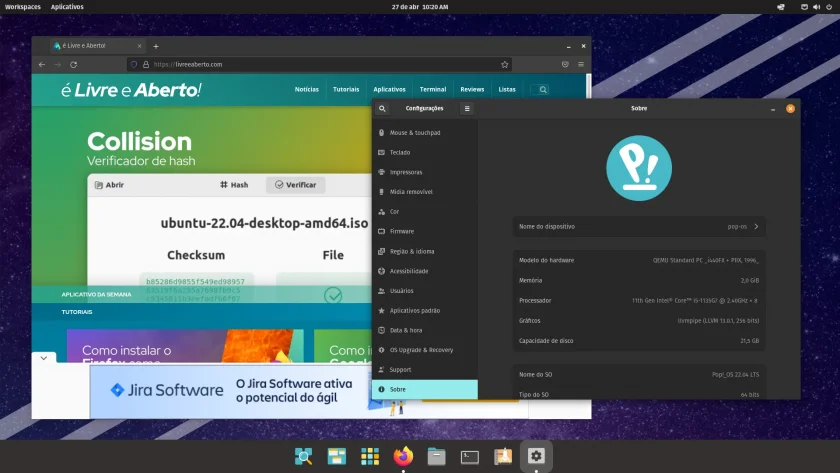The image size is (840, 473).
Task: Click the site lock icon in the address bar
Action: coord(146,64)
